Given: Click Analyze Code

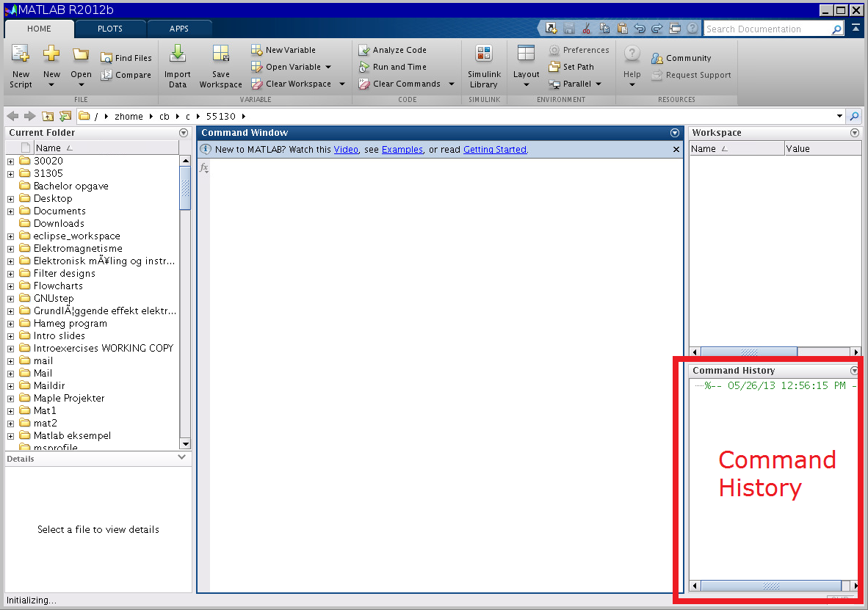Looking at the screenshot, I should (x=392, y=50).
